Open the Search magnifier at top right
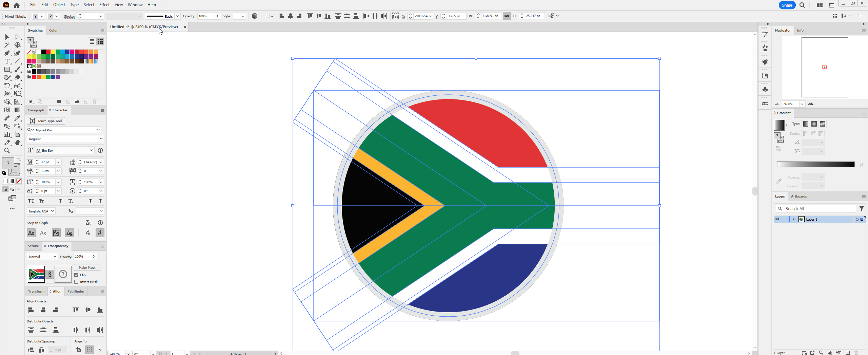The width and height of the screenshot is (868, 355). tap(802, 5)
